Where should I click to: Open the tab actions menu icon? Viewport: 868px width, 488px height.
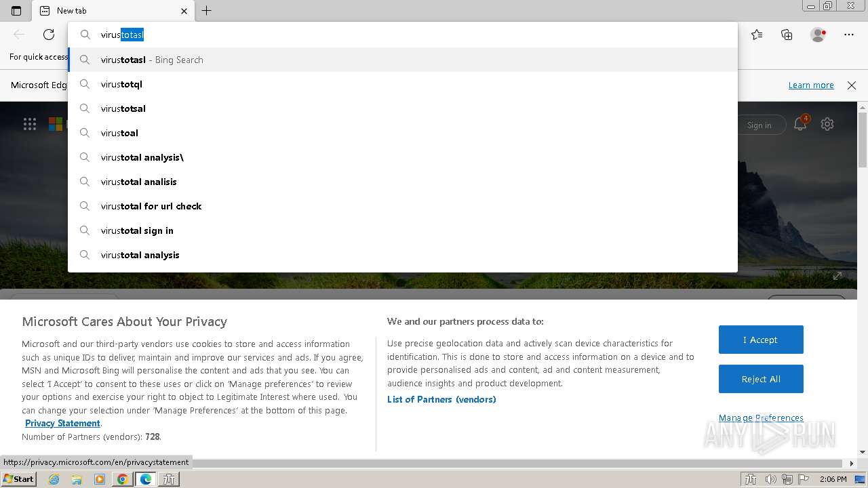click(16, 11)
